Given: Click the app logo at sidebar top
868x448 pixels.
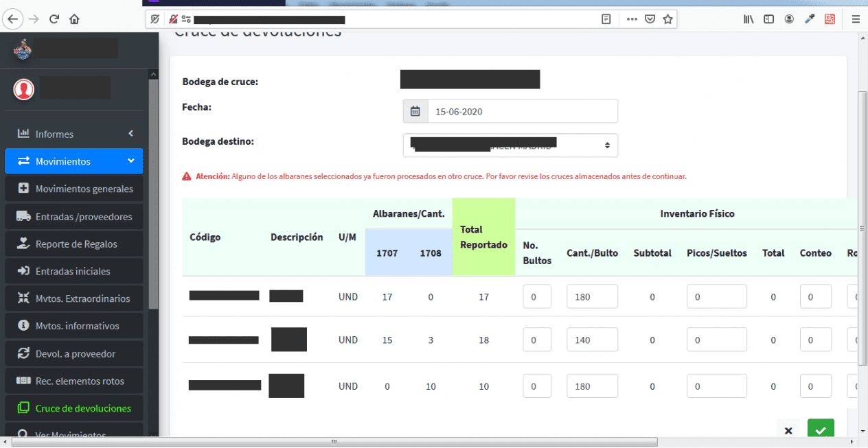Looking at the screenshot, I should pyautogui.click(x=22, y=49).
